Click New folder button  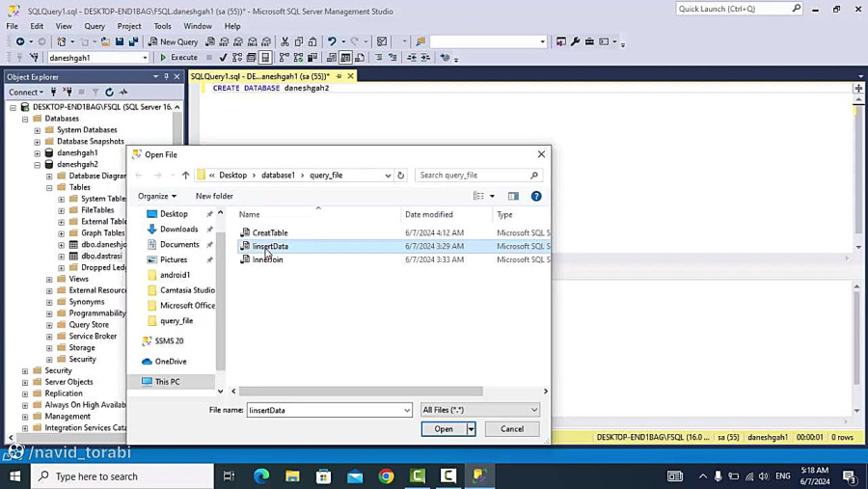click(x=214, y=196)
